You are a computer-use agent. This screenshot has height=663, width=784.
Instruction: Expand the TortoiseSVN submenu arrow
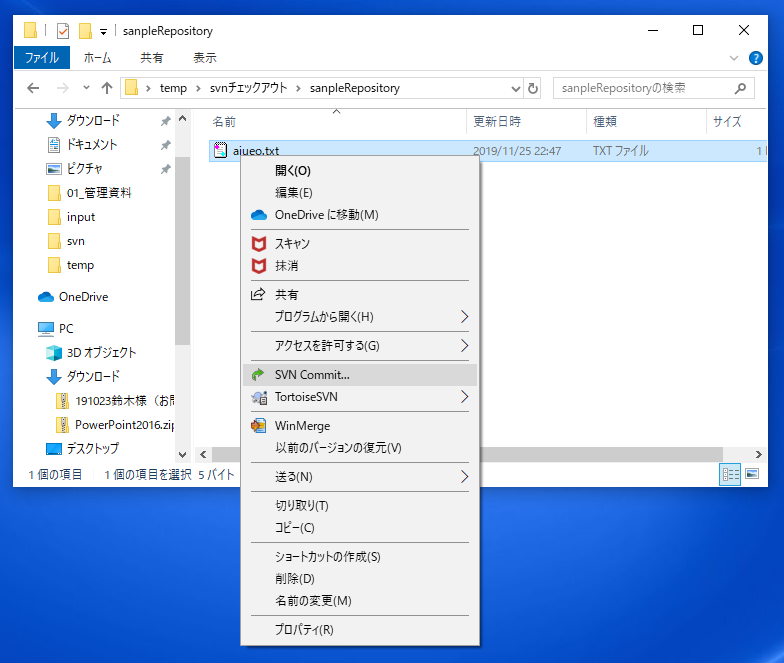point(464,396)
